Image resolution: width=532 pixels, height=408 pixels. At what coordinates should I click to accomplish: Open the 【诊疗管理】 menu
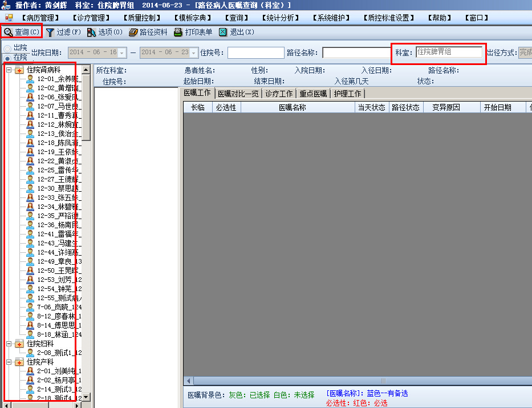(91, 18)
